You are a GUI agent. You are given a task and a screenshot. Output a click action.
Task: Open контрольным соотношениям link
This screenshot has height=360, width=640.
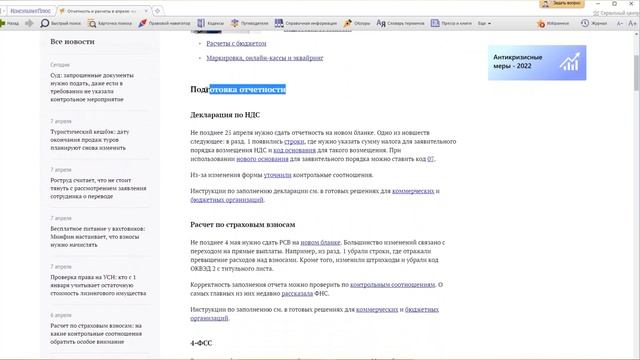point(392,284)
